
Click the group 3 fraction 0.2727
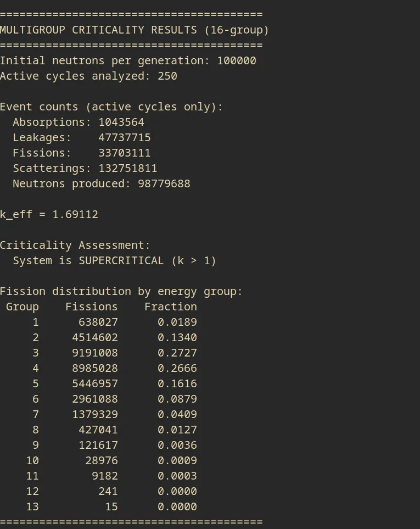[177, 353]
